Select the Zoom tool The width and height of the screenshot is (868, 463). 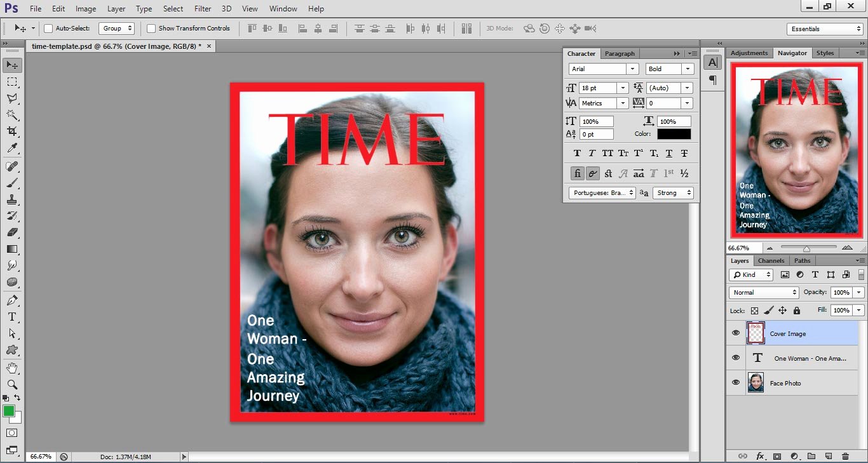pos(12,385)
